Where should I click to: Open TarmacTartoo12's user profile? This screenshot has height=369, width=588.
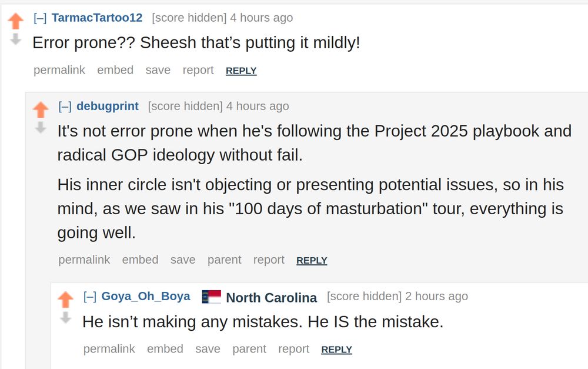pos(97,18)
